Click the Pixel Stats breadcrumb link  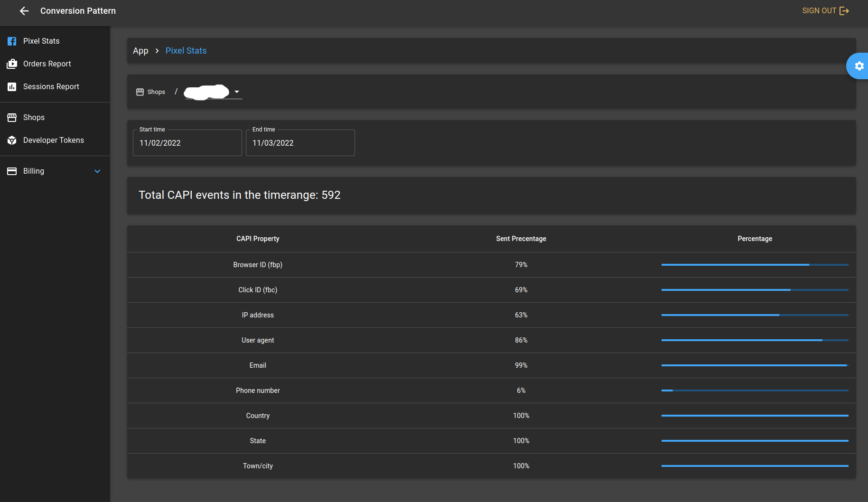[186, 51]
